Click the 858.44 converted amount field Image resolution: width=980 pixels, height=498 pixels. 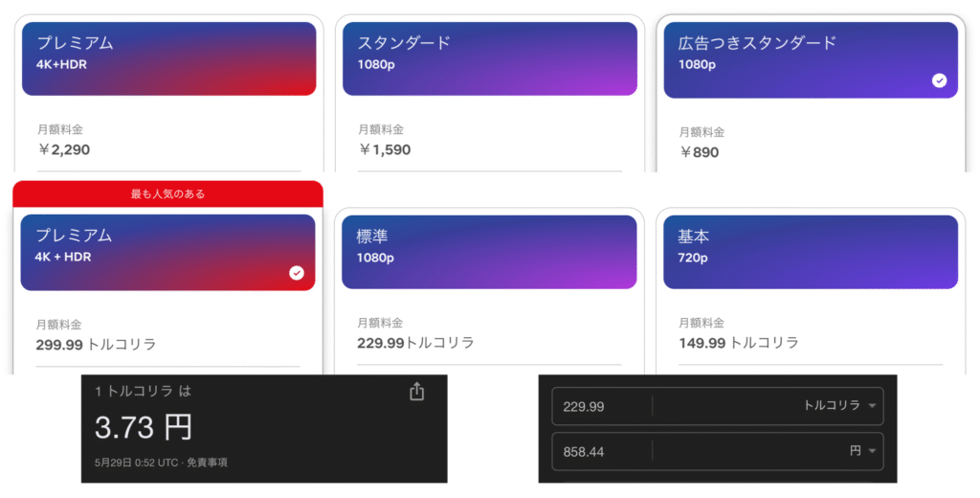(x=601, y=452)
